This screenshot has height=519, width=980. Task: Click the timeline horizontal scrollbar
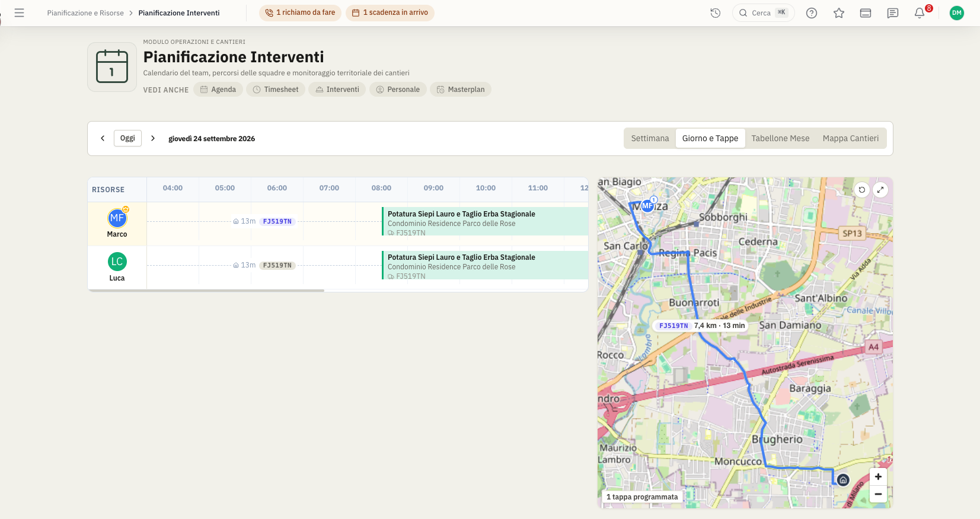[x=206, y=291]
